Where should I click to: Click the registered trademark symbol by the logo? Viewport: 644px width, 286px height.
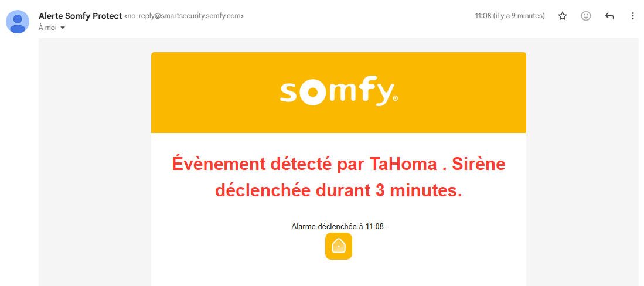point(396,99)
